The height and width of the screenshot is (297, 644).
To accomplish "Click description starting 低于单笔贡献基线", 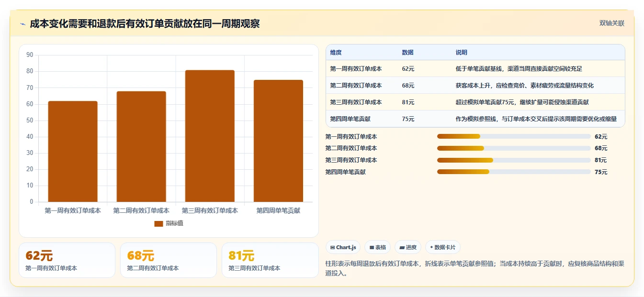I will [x=519, y=69].
